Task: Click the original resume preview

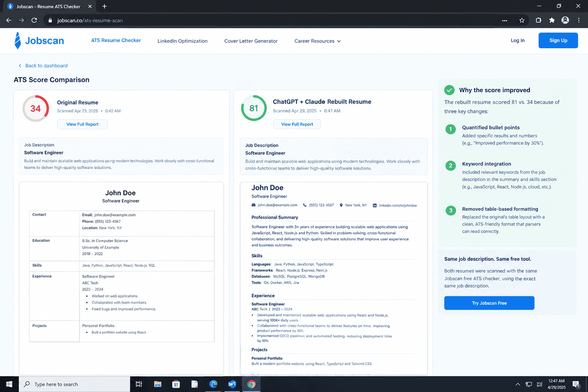Action: click(121, 278)
